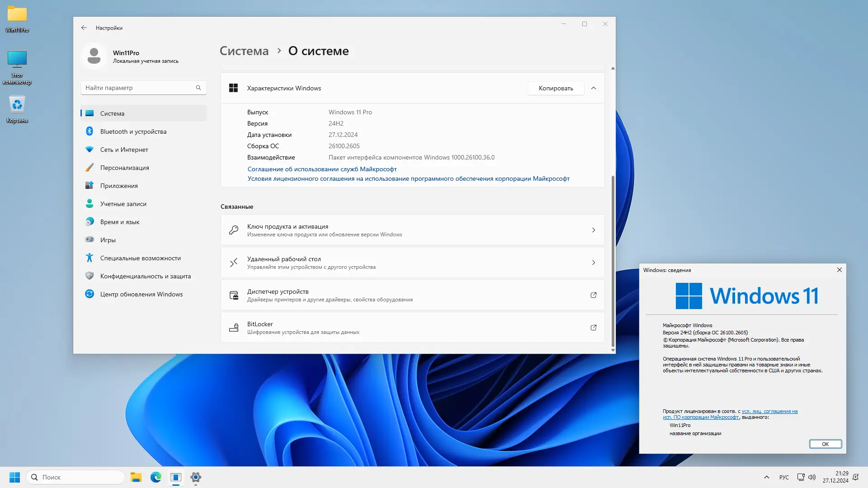Select Сеть и Интернет in sidebar
The width and height of the screenshot is (868, 488).
coord(124,150)
